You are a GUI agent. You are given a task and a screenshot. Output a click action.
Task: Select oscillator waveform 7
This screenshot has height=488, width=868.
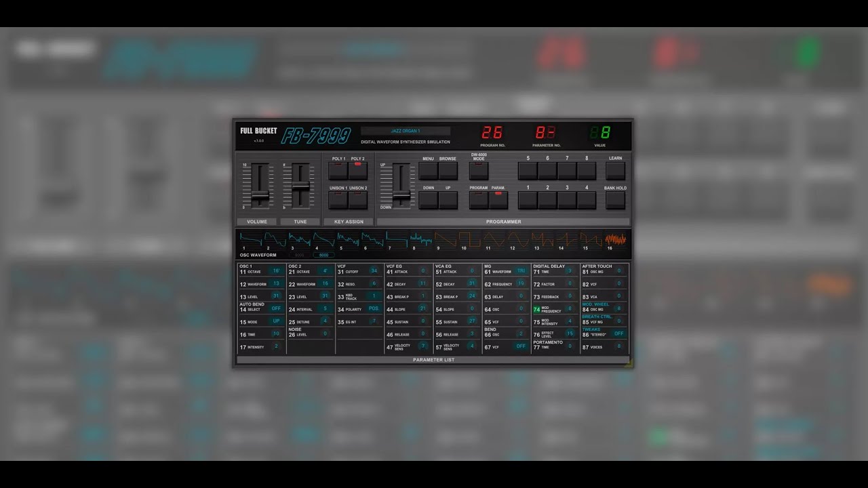click(397, 239)
